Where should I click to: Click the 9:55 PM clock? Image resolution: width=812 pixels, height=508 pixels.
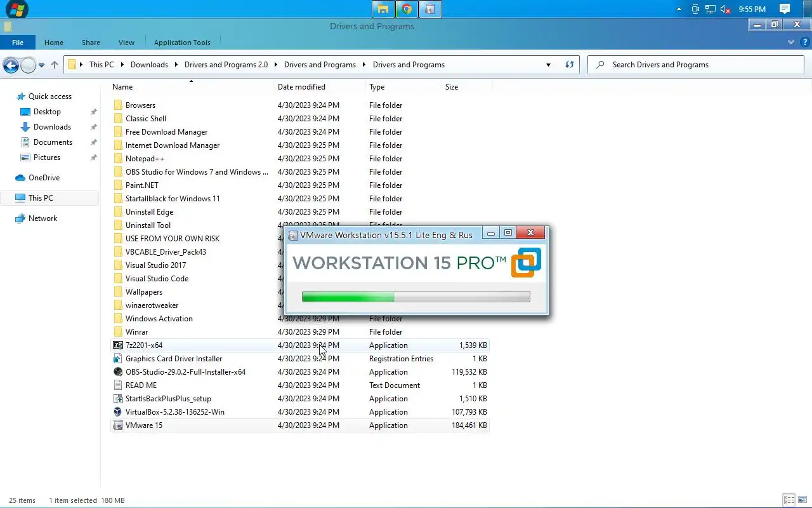point(752,9)
